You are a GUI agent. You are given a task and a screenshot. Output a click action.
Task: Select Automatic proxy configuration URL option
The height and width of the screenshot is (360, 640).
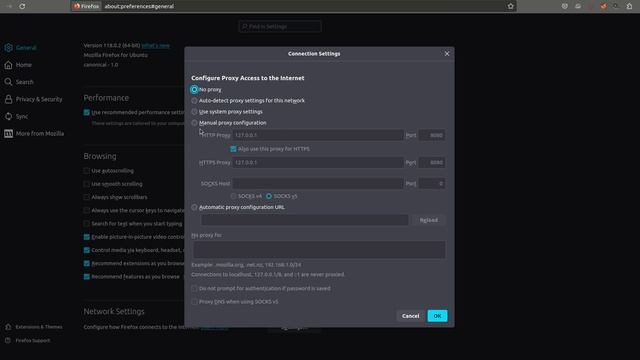(x=194, y=207)
